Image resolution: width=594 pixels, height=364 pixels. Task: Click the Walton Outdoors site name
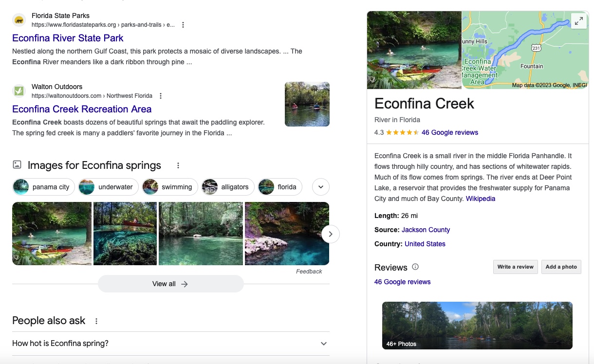point(57,87)
